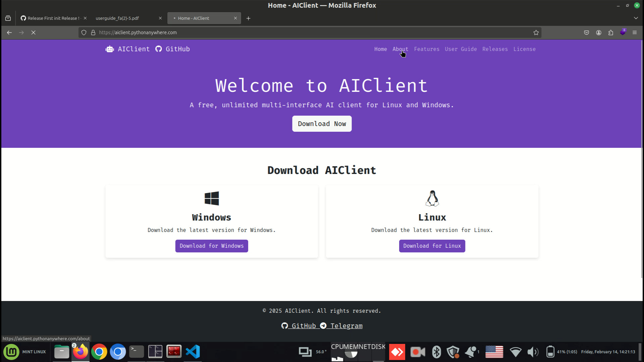Close the userguide_fa(2)-5.pdf tab
Image resolution: width=644 pixels, height=362 pixels.
(x=160, y=18)
